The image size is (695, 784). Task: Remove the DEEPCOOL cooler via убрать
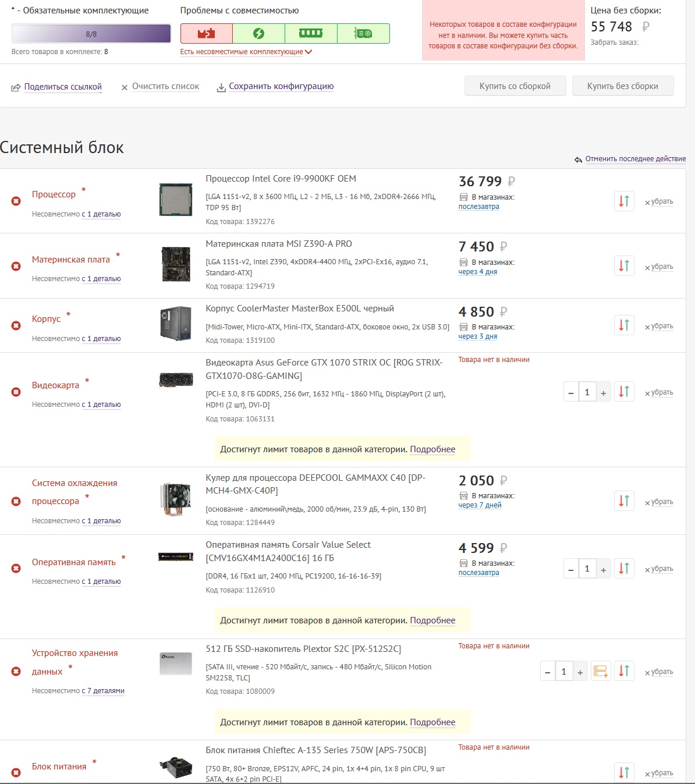click(661, 502)
